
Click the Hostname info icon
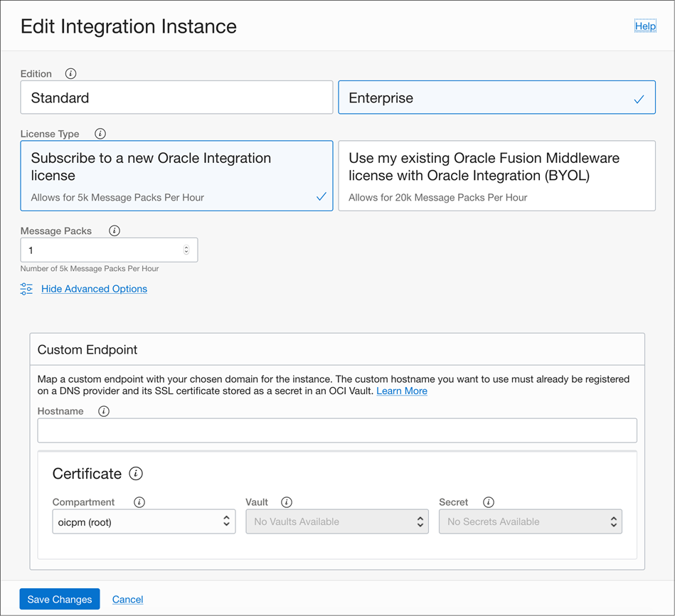coord(104,411)
